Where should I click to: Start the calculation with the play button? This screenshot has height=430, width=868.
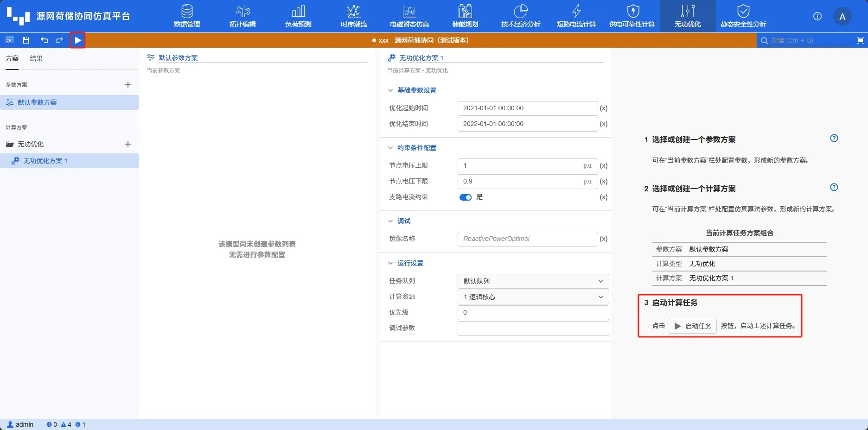point(78,40)
